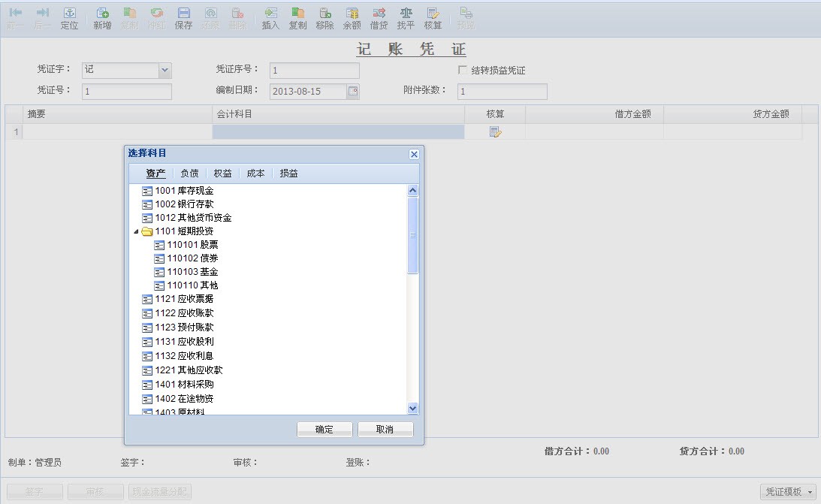Click the 新增 (new voucher) toolbar icon
This screenshot has width=821, height=504.
click(x=102, y=18)
